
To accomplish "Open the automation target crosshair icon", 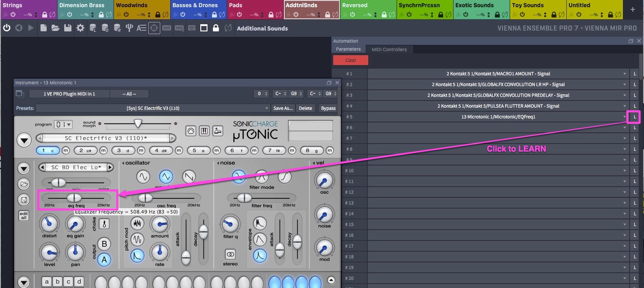I will tap(154, 28).
